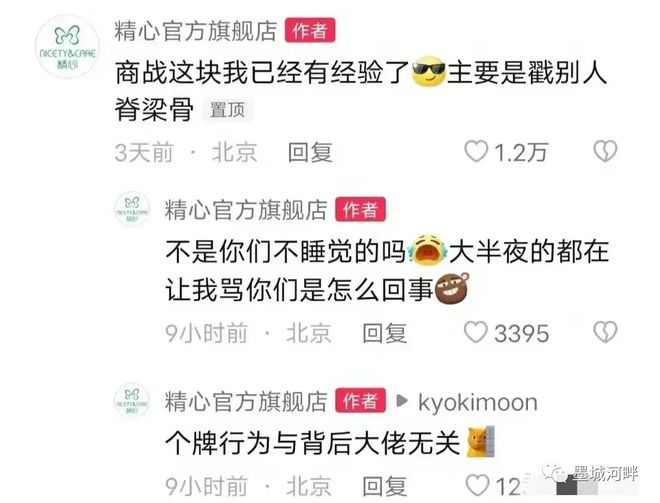Viewport: 660px width, 503px height.
Task: Open 精心官方旗舰店 username in top comment
Action: [x=196, y=30]
